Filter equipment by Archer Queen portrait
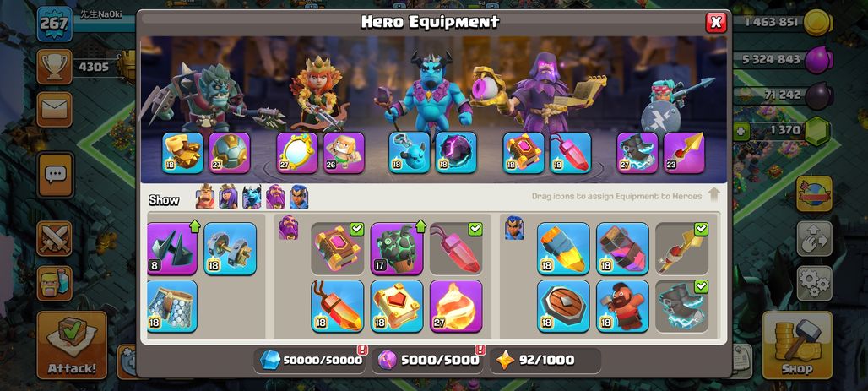This screenshot has height=391, width=868. coord(228,197)
